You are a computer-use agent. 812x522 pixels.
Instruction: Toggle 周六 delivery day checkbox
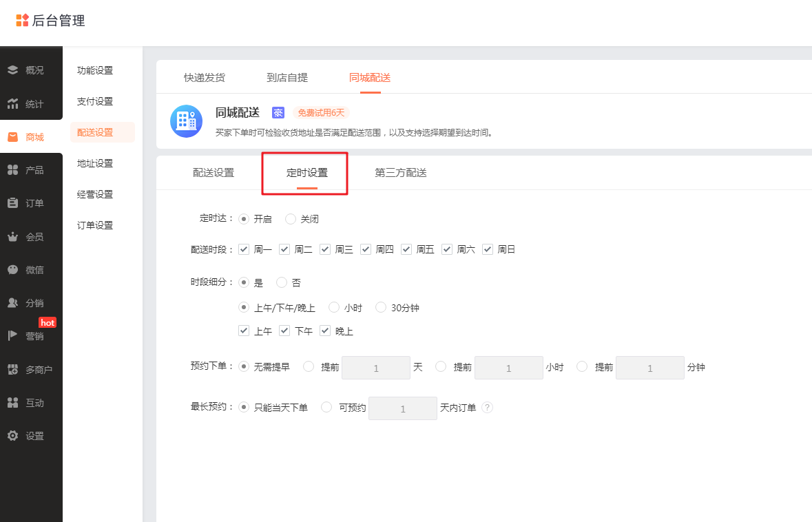pos(447,249)
